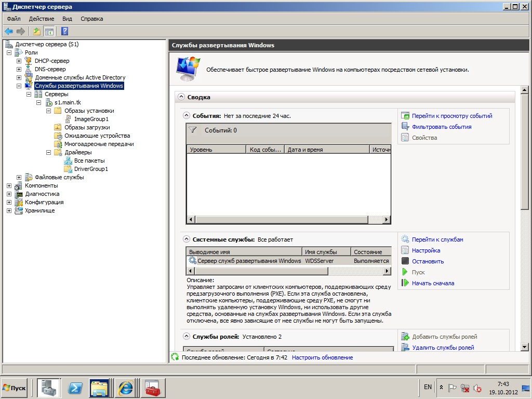The width and height of the screenshot is (532, 399).
Task: Click the DriverGroup1 icon
Action: (x=68, y=169)
